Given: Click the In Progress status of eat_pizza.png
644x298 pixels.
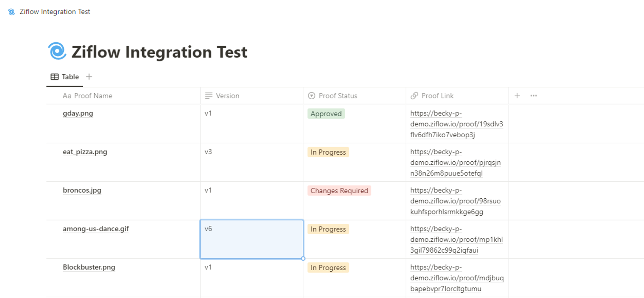Looking at the screenshot, I should [328, 152].
